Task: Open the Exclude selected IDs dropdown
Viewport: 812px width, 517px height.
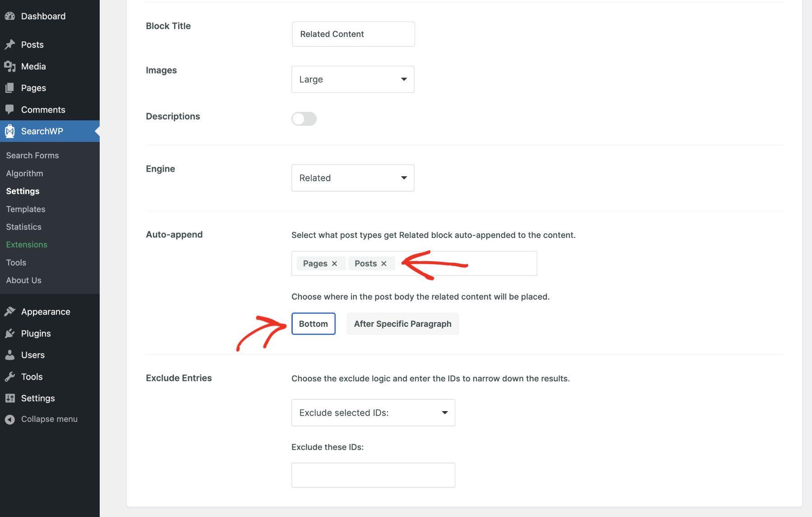Action: pyautogui.click(x=373, y=412)
